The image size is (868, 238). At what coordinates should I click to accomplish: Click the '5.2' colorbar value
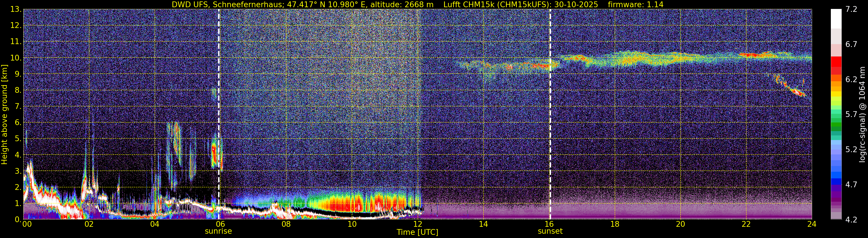[x=851, y=150]
